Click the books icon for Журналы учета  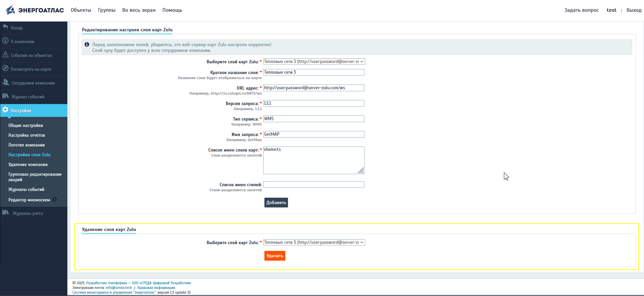pos(6,212)
